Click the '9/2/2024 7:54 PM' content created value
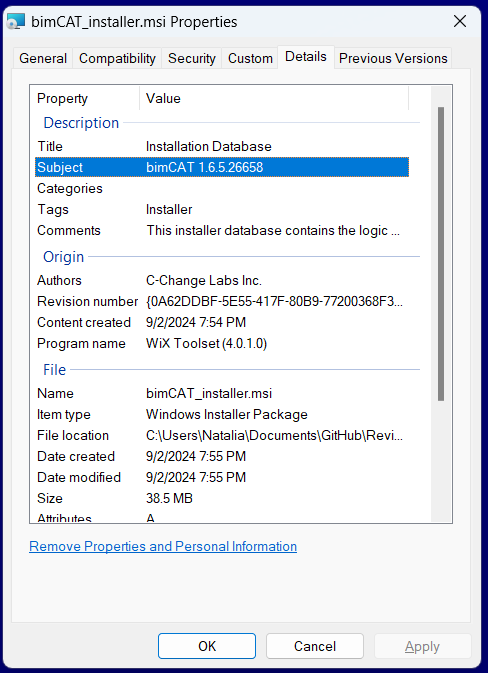 [196, 322]
